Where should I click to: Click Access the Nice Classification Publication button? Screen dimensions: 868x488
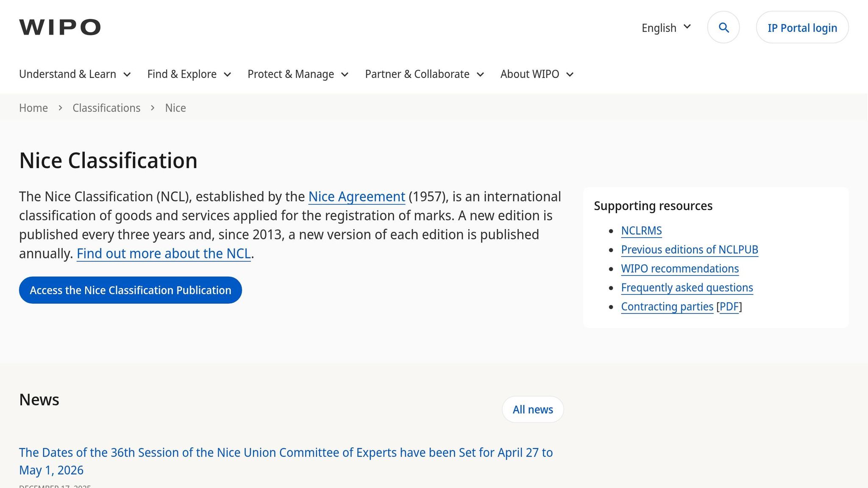pos(131,290)
